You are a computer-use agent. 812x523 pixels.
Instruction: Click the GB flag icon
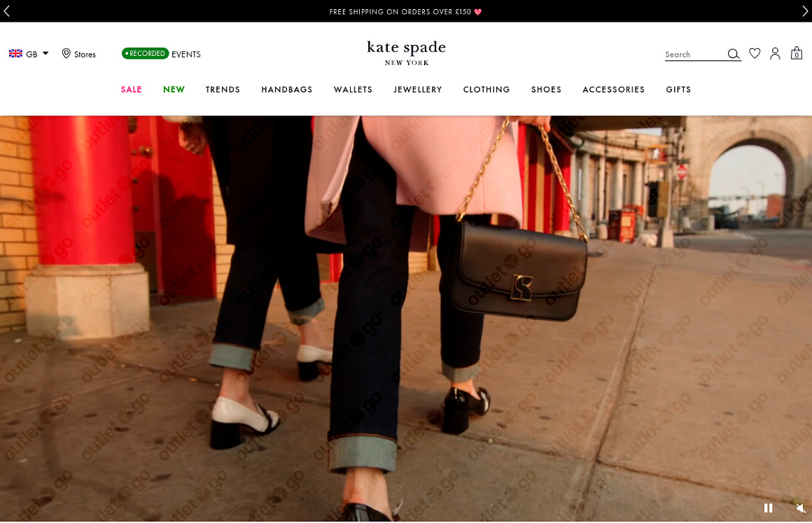coord(15,54)
